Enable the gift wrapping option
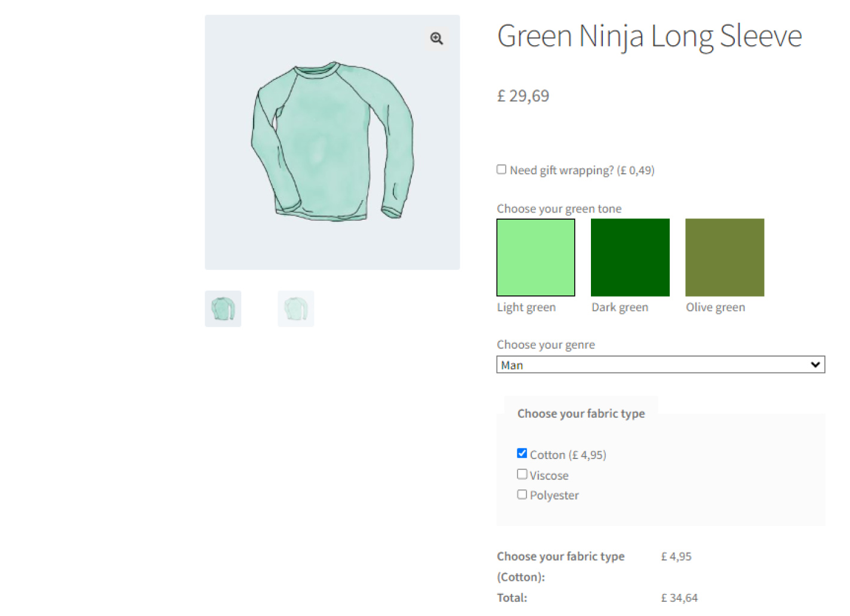The height and width of the screenshot is (616, 850). pos(501,169)
